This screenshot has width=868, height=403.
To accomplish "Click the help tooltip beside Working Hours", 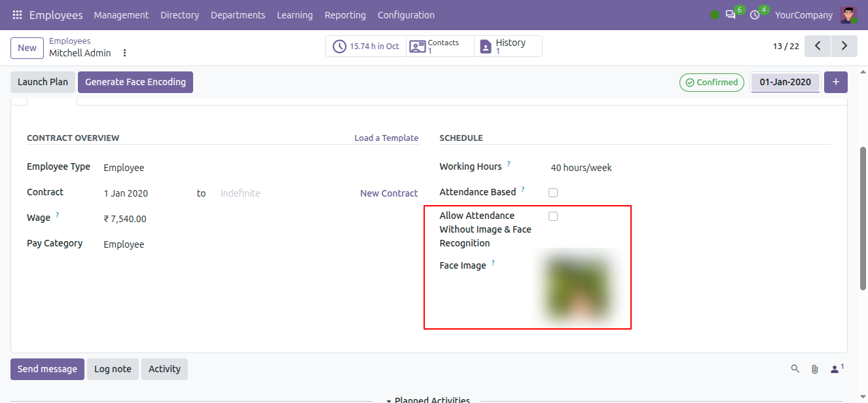I will tap(509, 164).
